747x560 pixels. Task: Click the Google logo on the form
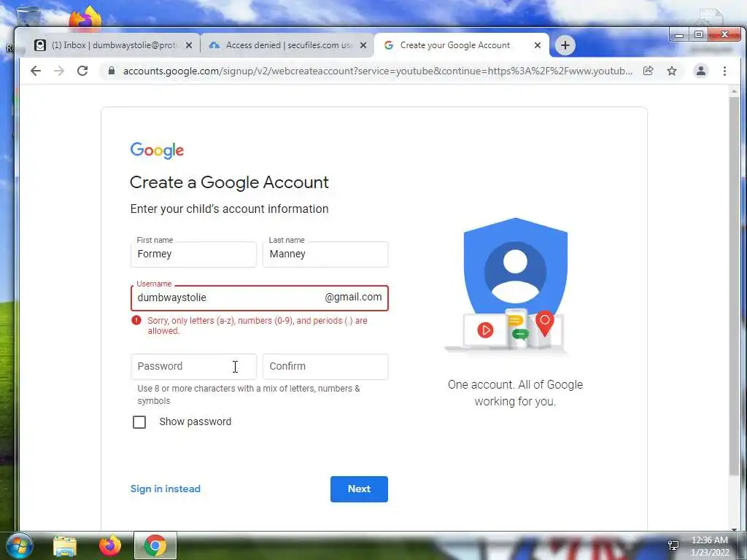click(157, 150)
